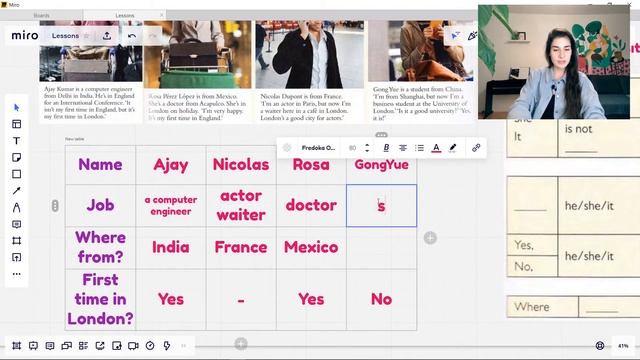Toggle bulleted list formatting
640x360 pixels.
pos(420,148)
